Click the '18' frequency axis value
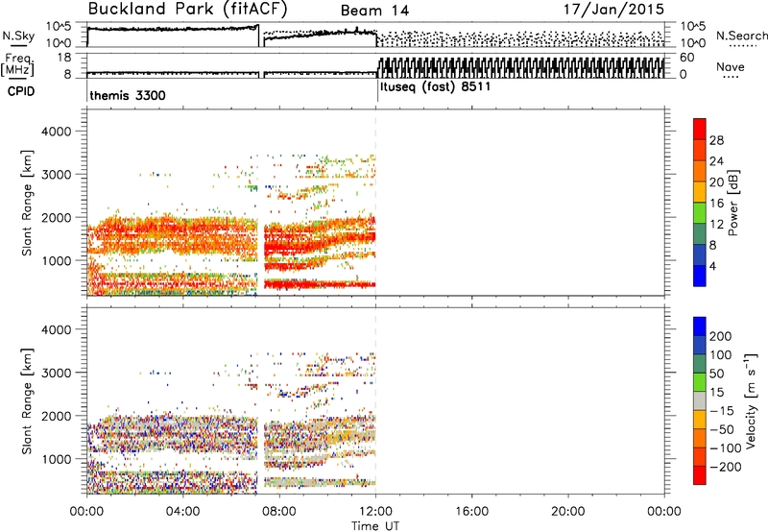 [64, 57]
